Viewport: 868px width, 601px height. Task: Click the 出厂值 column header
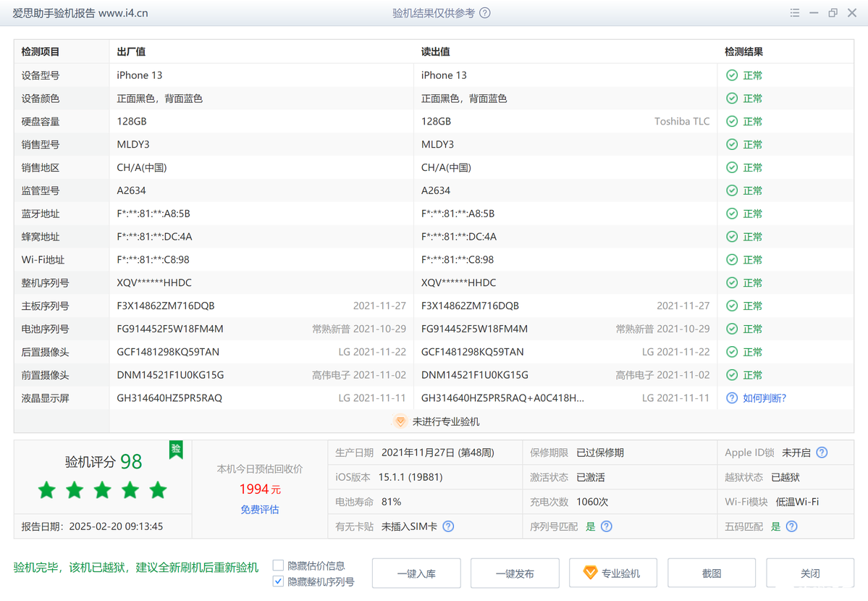coord(131,51)
